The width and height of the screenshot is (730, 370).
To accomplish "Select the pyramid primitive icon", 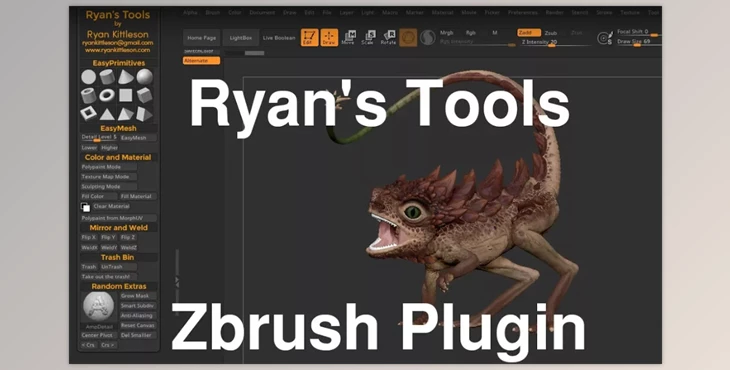I will tap(125, 114).
